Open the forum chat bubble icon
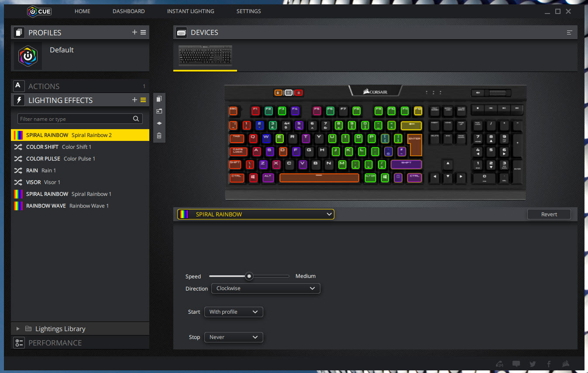Image resolution: width=588 pixels, height=373 pixels. [x=516, y=364]
